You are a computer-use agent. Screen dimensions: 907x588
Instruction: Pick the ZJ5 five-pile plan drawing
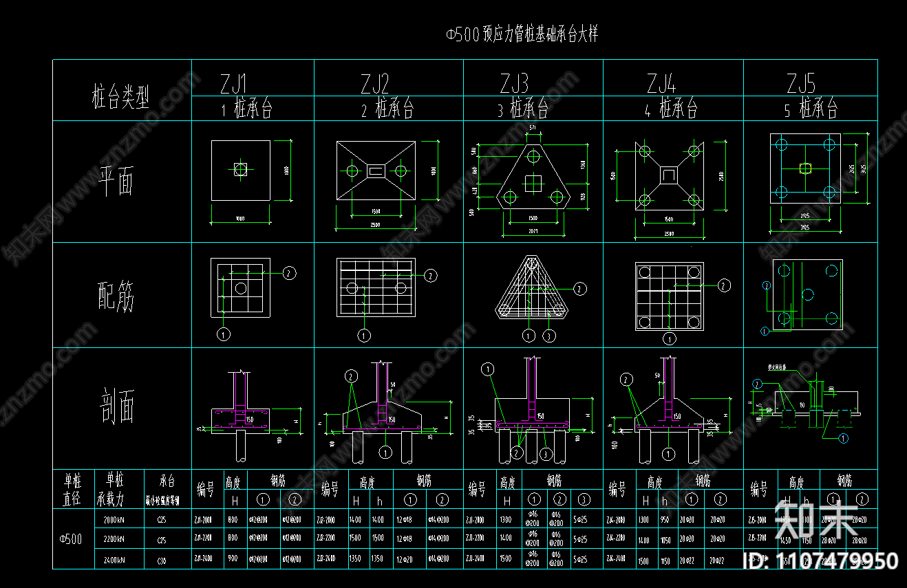(x=804, y=168)
